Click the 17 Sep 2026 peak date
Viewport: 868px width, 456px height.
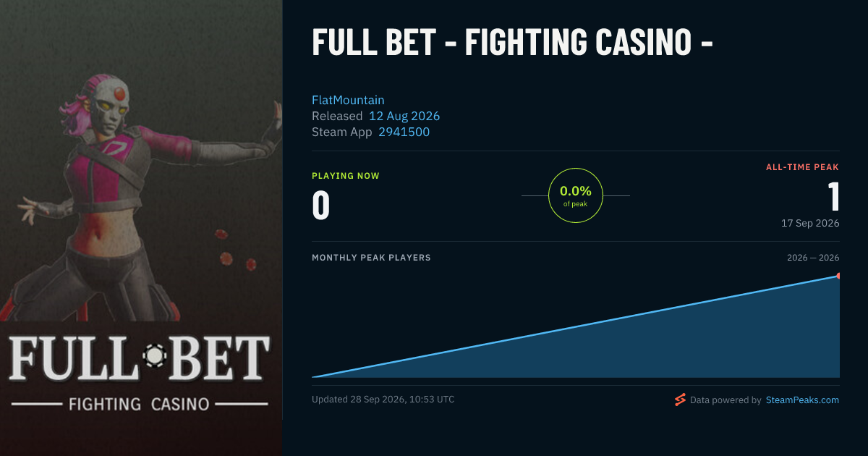pyautogui.click(x=810, y=223)
